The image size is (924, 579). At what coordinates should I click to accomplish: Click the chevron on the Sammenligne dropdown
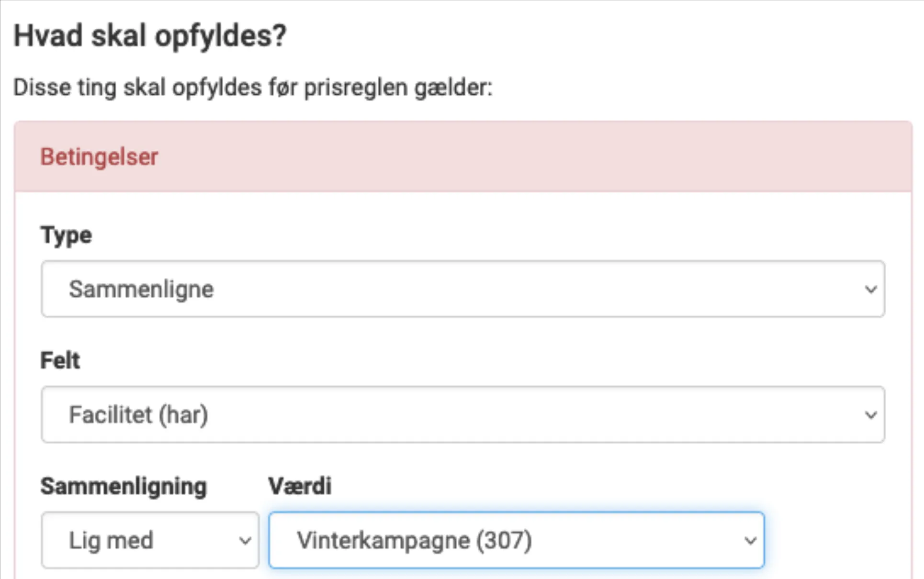(870, 289)
